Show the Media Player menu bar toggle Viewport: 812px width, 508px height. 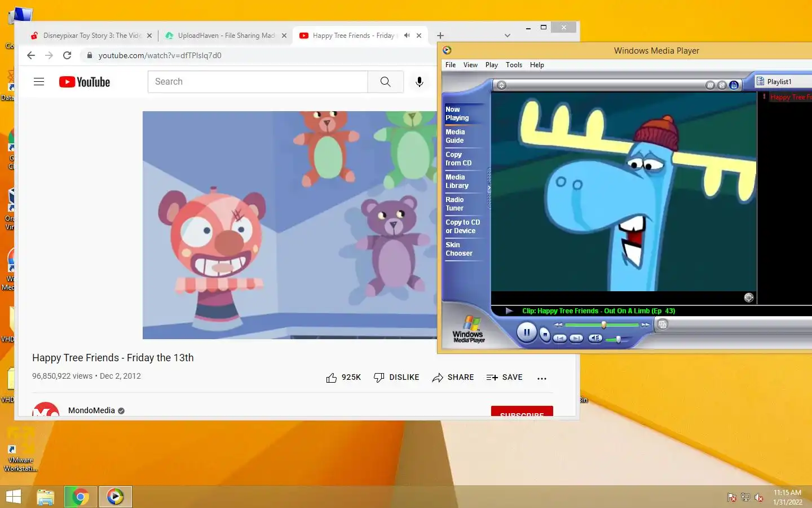click(501, 85)
